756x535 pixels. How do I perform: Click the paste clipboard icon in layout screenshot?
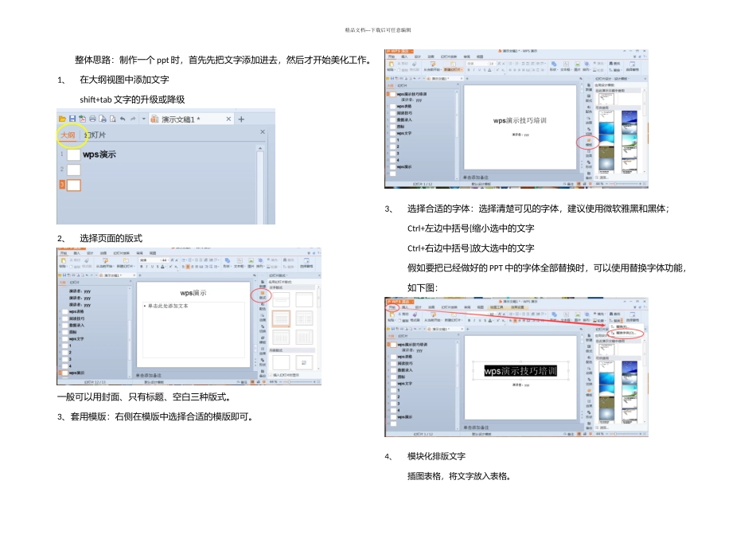(63, 261)
